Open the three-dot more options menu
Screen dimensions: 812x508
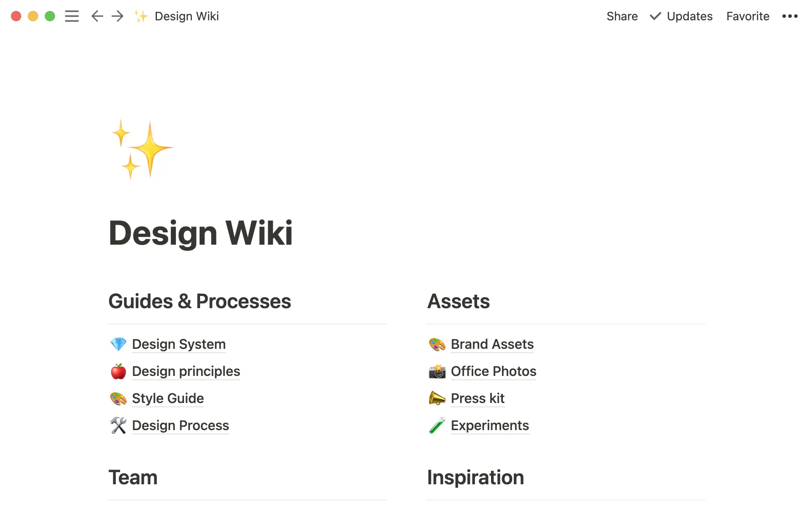coord(790,16)
